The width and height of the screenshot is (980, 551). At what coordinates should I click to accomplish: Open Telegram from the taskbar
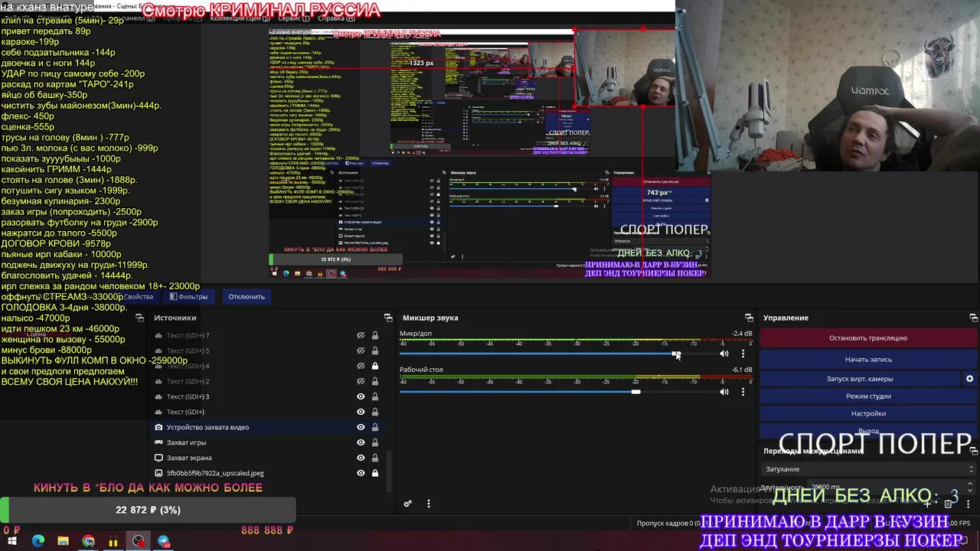pyautogui.click(x=163, y=541)
